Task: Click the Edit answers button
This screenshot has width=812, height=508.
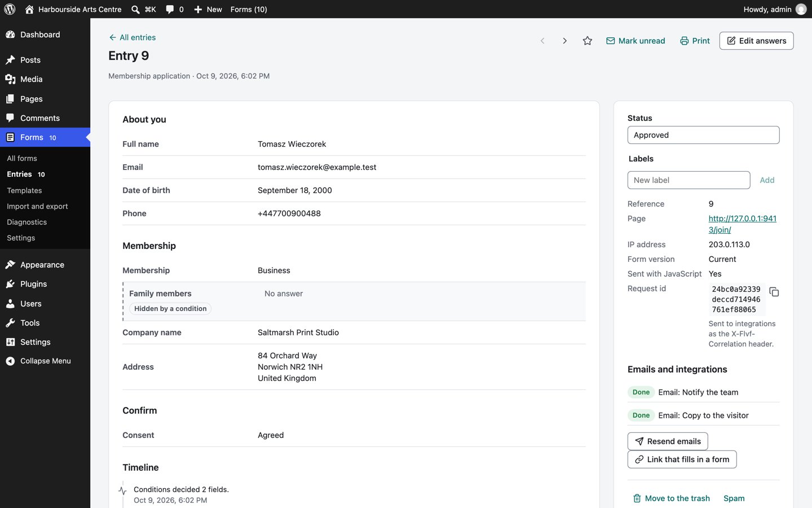Action: 756,41
